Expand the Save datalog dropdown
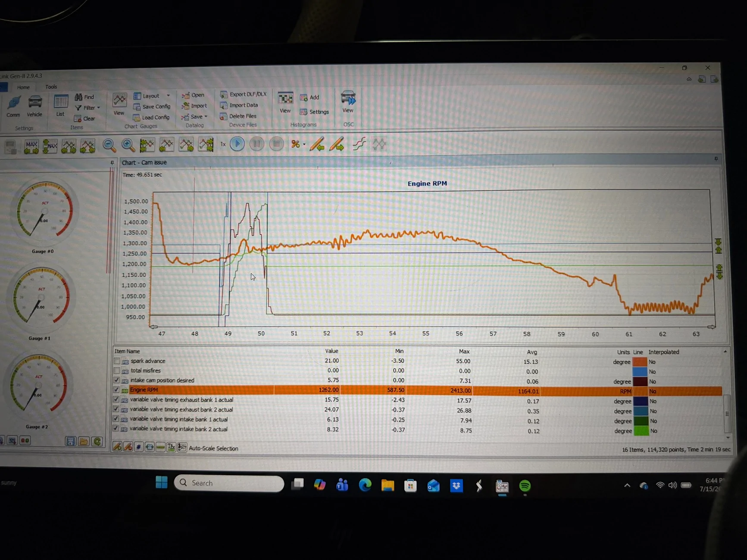Viewport: 747px width, 560px height. pos(206,117)
